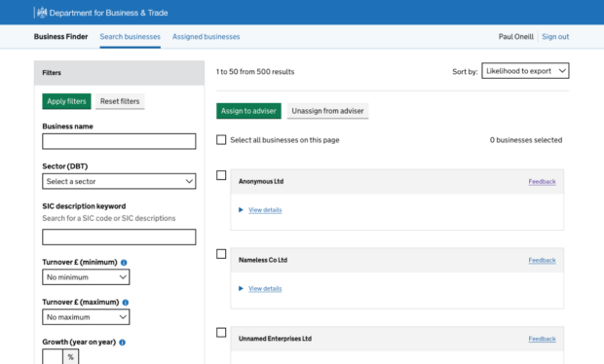Click the Business Finder heading

tap(60, 37)
